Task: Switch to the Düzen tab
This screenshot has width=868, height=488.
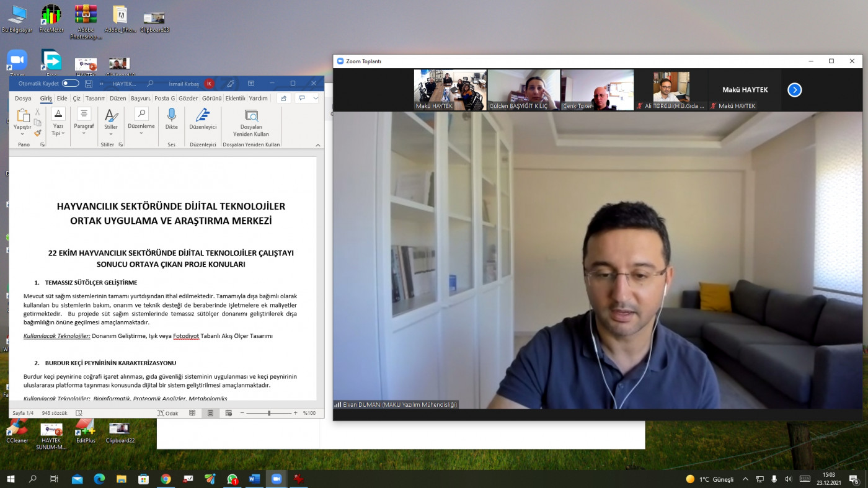Action: point(118,98)
